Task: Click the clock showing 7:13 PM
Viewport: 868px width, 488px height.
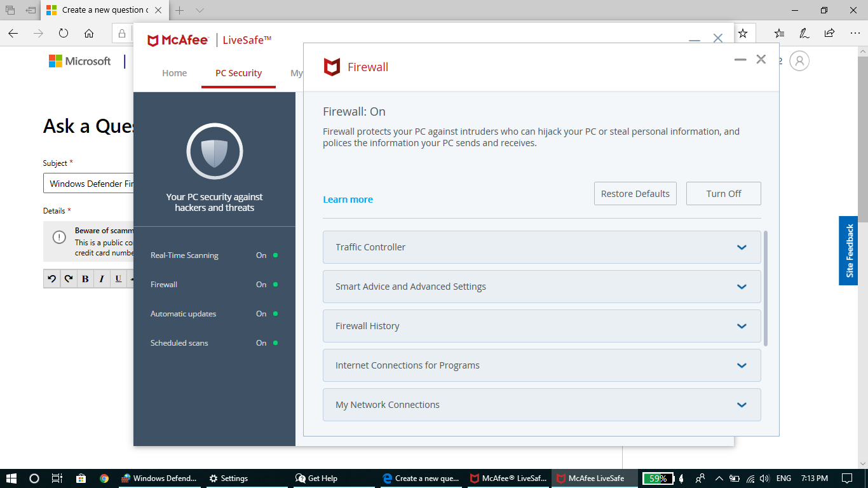Action: [813, 478]
